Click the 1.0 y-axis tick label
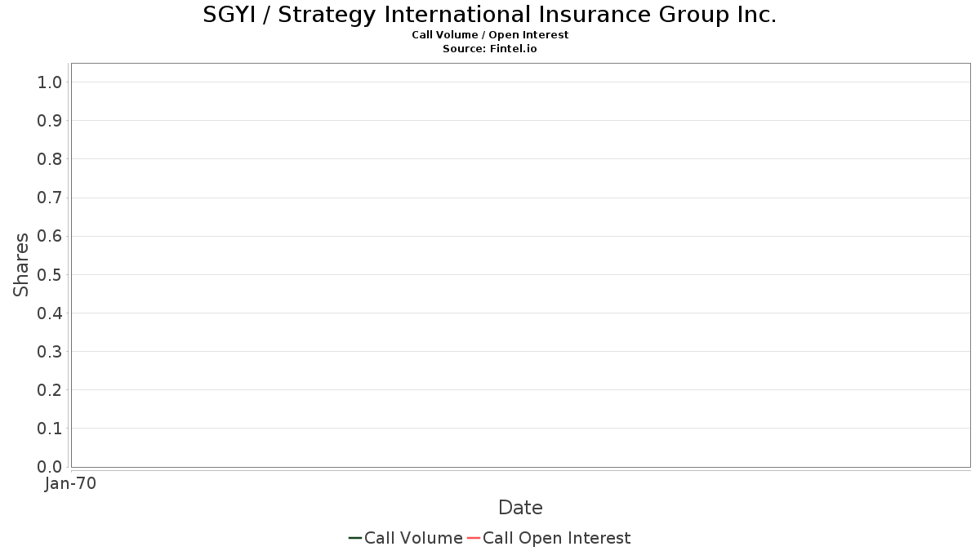 tap(50, 82)
